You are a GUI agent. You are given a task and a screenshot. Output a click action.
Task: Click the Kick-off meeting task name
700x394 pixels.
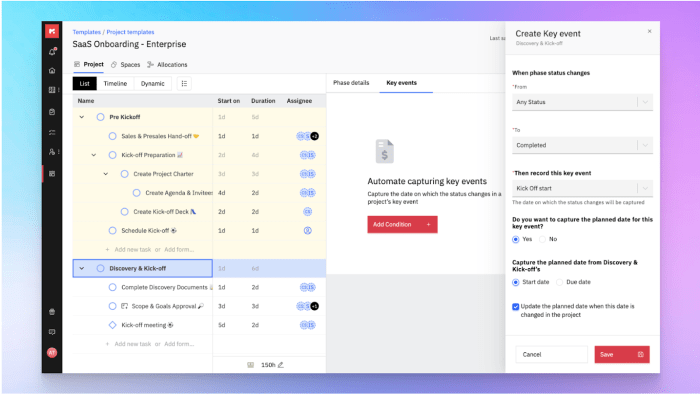click(144, 325)
